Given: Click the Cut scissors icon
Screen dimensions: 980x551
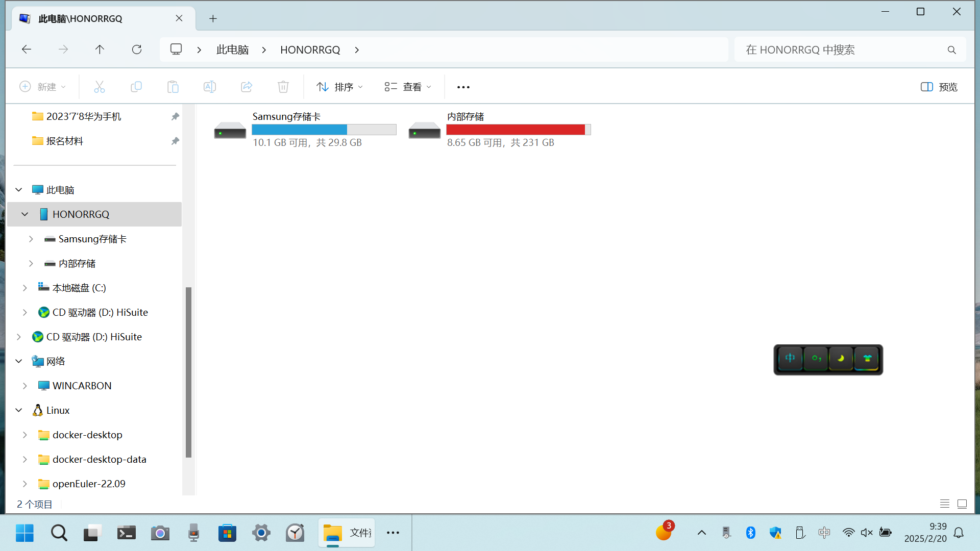Looking at the screenshot, I should pyautogui.click(x=100, y=87).
